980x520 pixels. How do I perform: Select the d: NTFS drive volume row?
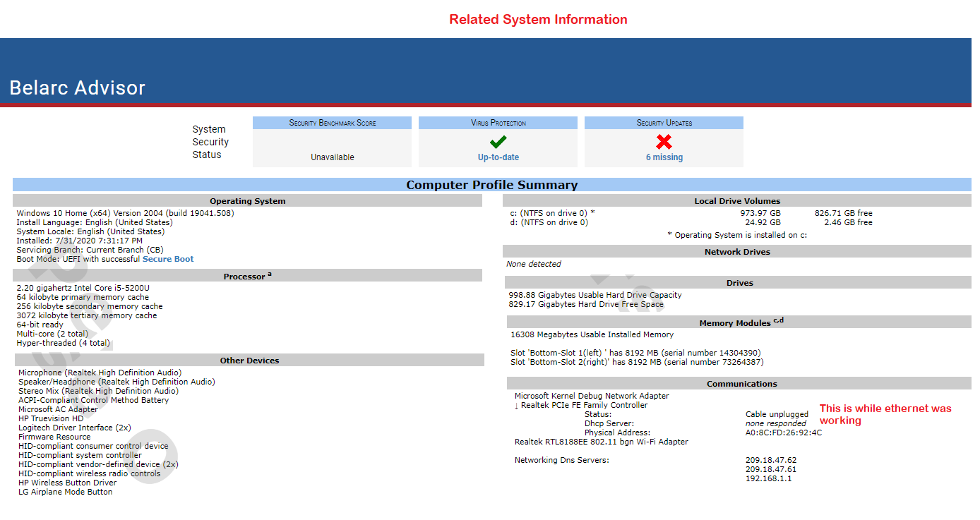tap(691, 222)
